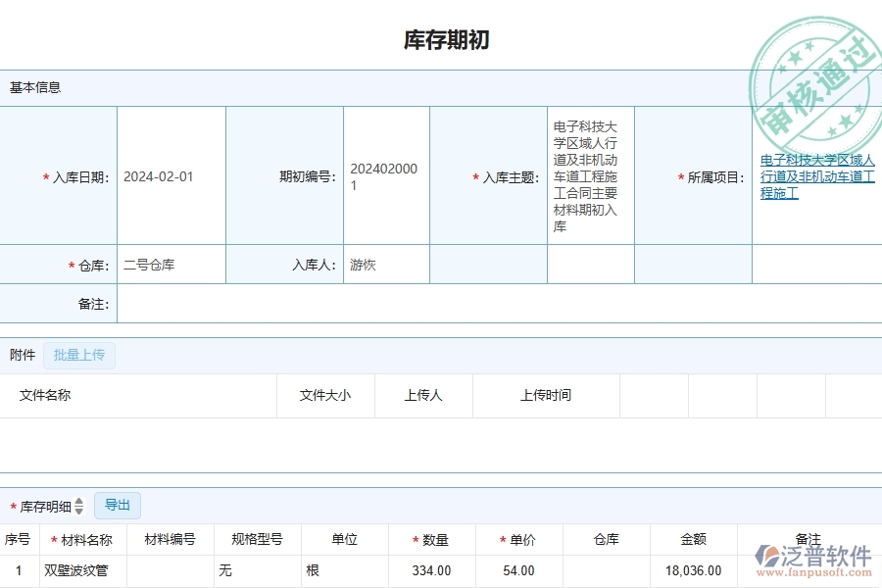Image resolution: width=882 pixels, height=588 pixels.
Task: Click the 批量上传 attachment upload icon
Action: pos(80,355)
